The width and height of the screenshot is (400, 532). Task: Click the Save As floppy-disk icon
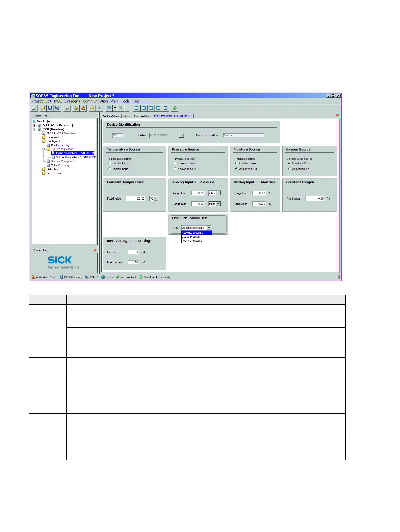point(57,108)
